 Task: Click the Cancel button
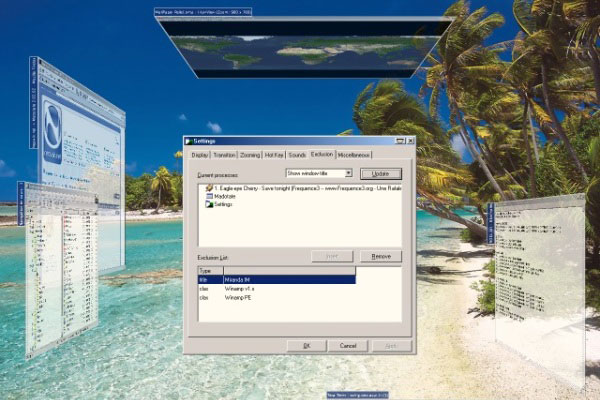[348, 345]
